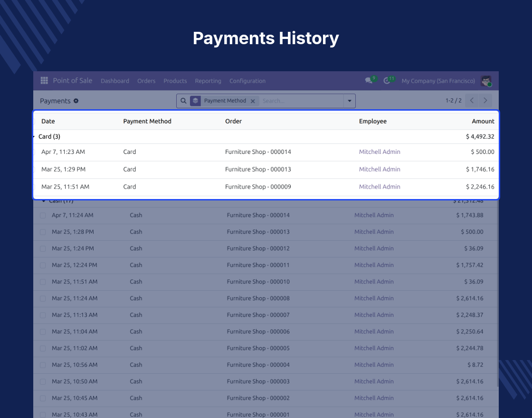
Task: Check the Cash row Apr 7, 11:24 AM
Action: coord(43,216)
